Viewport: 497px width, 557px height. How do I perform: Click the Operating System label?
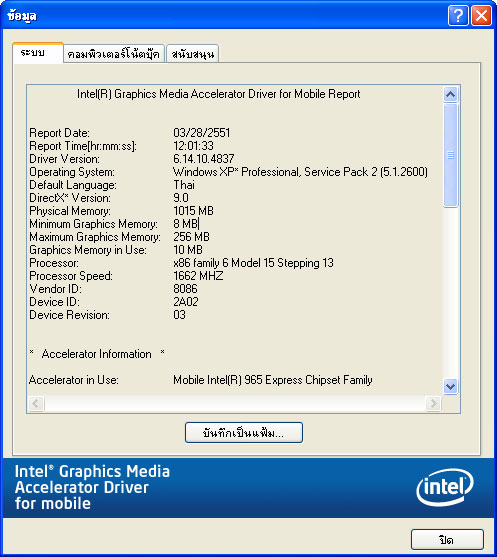click(72, 172)
